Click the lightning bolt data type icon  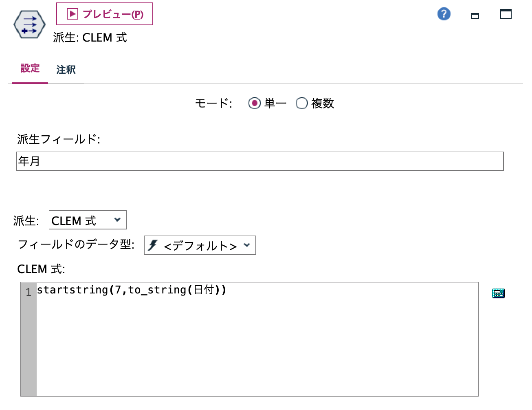tap(152, 245)
